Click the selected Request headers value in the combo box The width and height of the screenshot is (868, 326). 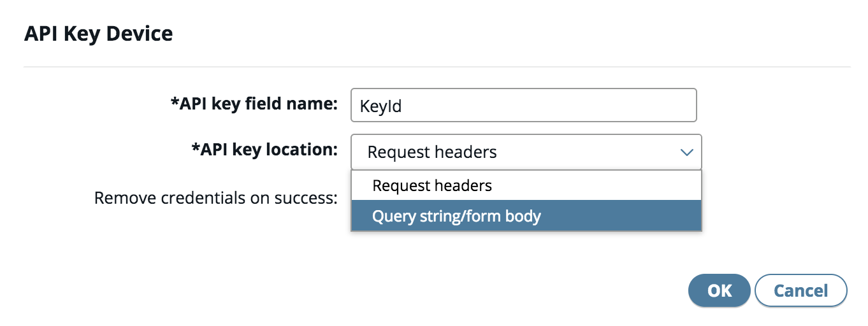point(432,152)
